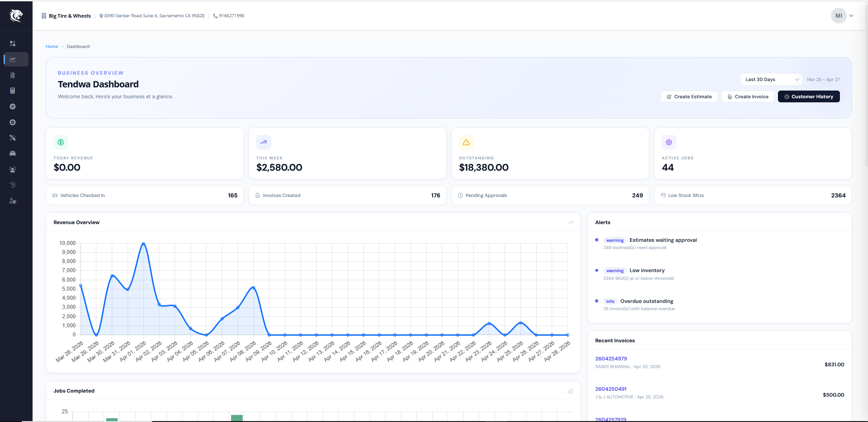Click the $500.00 invoice amount
Screen dimensions: 868x422
click(834, 395)
